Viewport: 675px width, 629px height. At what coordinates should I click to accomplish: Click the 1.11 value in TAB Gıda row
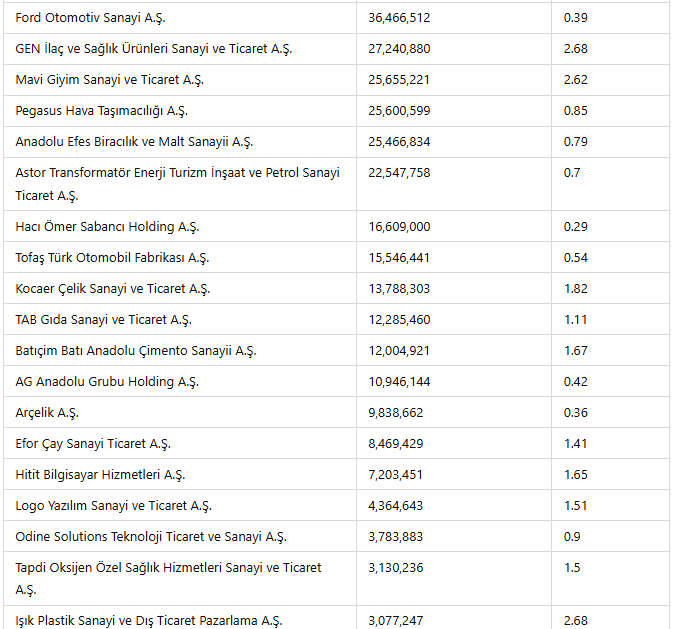point(576,319)
